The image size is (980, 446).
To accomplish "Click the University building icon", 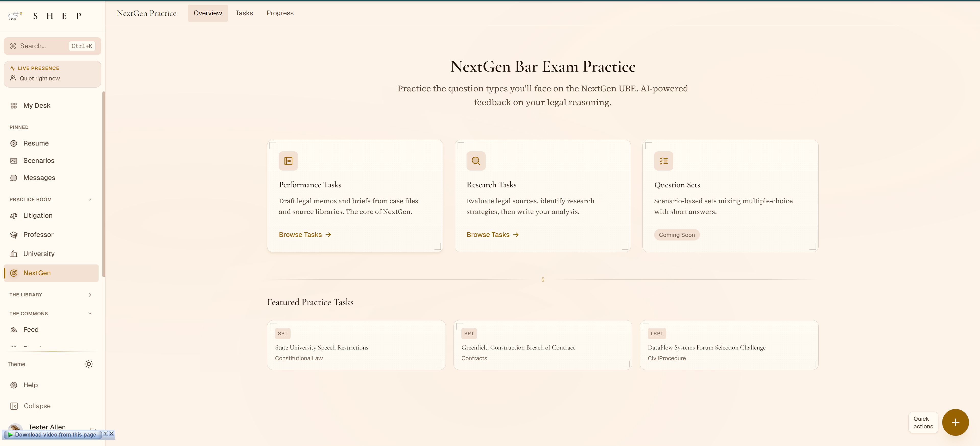I will [14, 254].
